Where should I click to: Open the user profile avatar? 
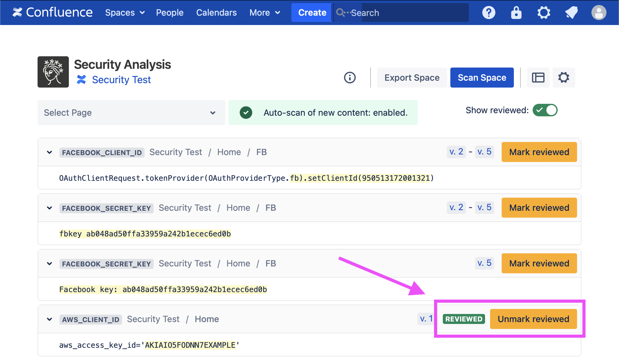pos(599,13)
